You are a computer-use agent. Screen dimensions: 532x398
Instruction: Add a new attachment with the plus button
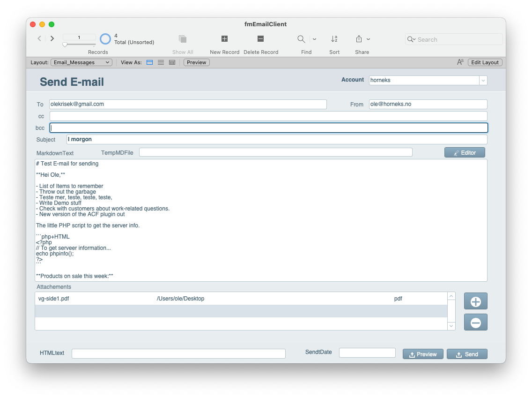click(x=475, y=301)
